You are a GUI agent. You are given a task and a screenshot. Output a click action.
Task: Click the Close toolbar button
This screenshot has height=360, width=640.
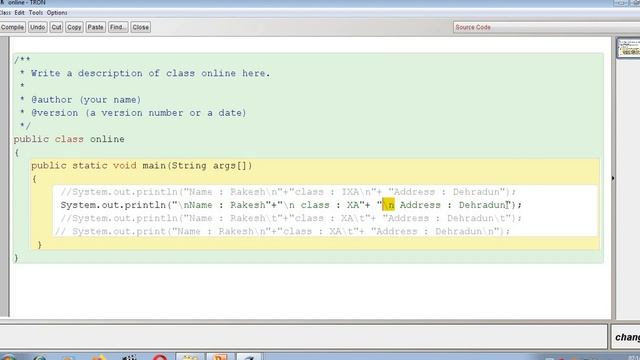pos(140,27)
